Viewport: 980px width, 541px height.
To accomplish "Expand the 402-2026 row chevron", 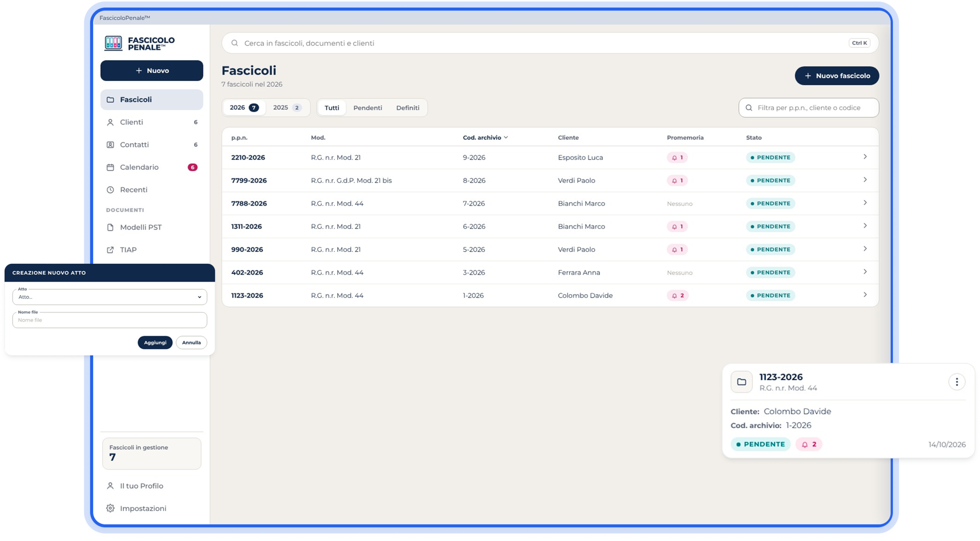I will [x=865, y=272].
